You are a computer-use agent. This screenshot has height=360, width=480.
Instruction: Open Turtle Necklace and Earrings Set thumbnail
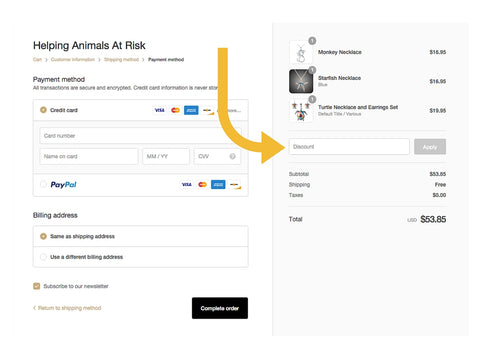(x=301, y=111)
